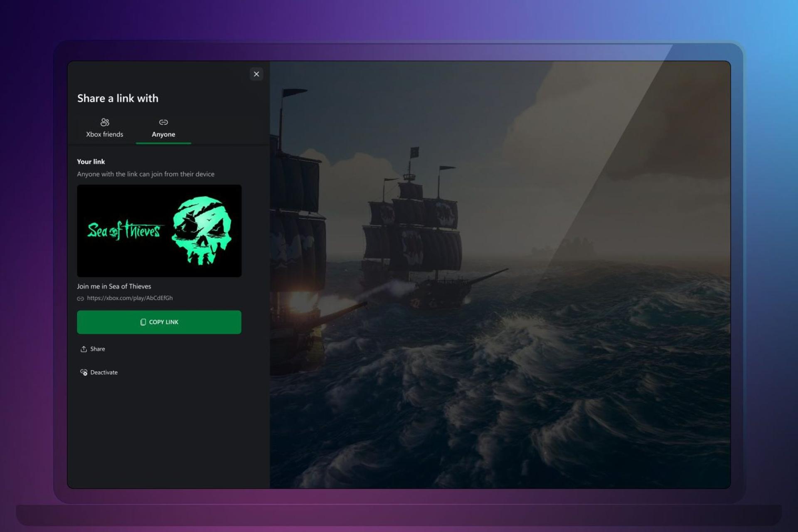Click the Sea of Thieves thumbnail image
The width and height of the screenshot is (798, 532).
point(159,231)
